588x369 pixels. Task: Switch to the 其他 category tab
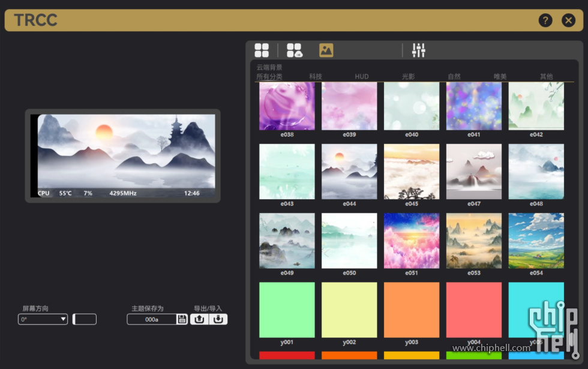tap(547, 77)
